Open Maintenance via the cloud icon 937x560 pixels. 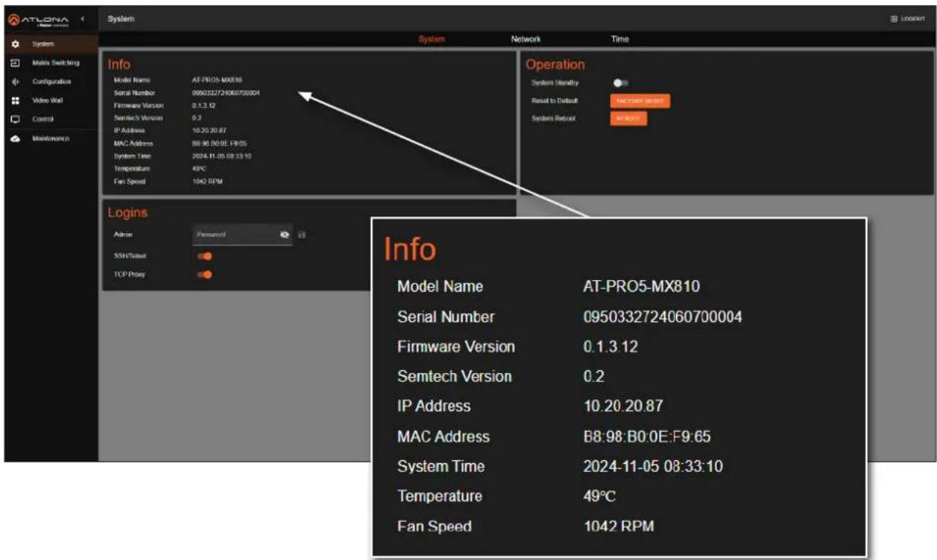pyautogui.click(x=15, y=138)
